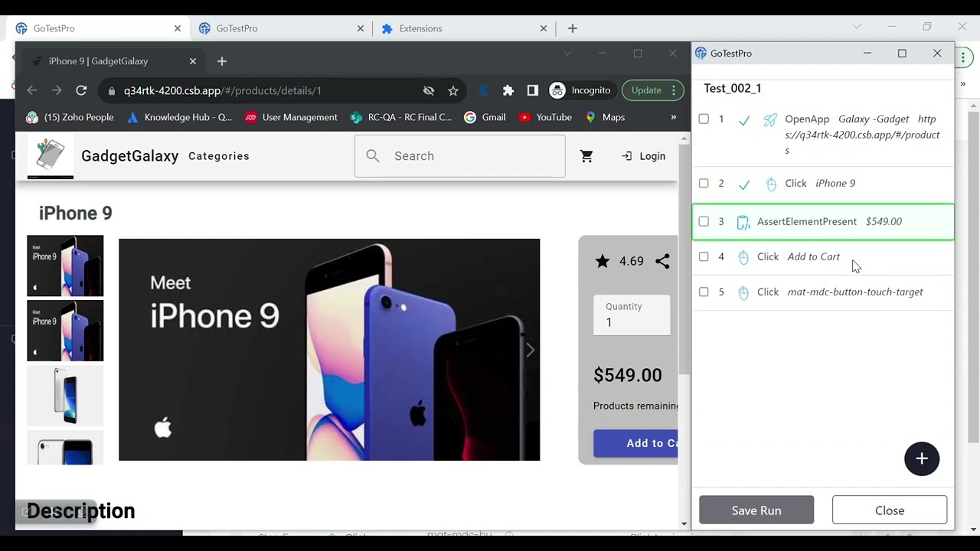The width and height of the screenshot is (980, 551).
Task: Check the checkbox for step 4 Add to Cart
Action: (704, 257)
